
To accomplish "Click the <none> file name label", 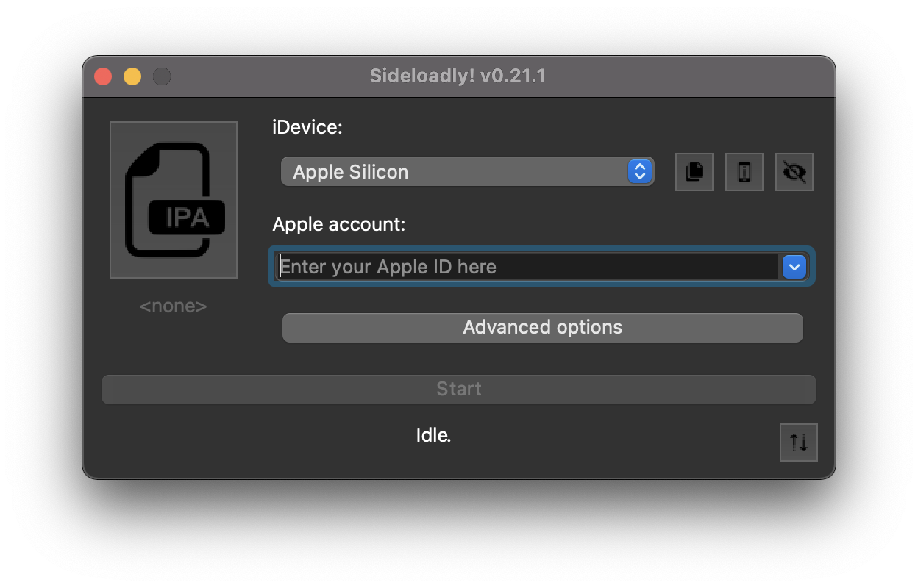I will pos(174,306).
